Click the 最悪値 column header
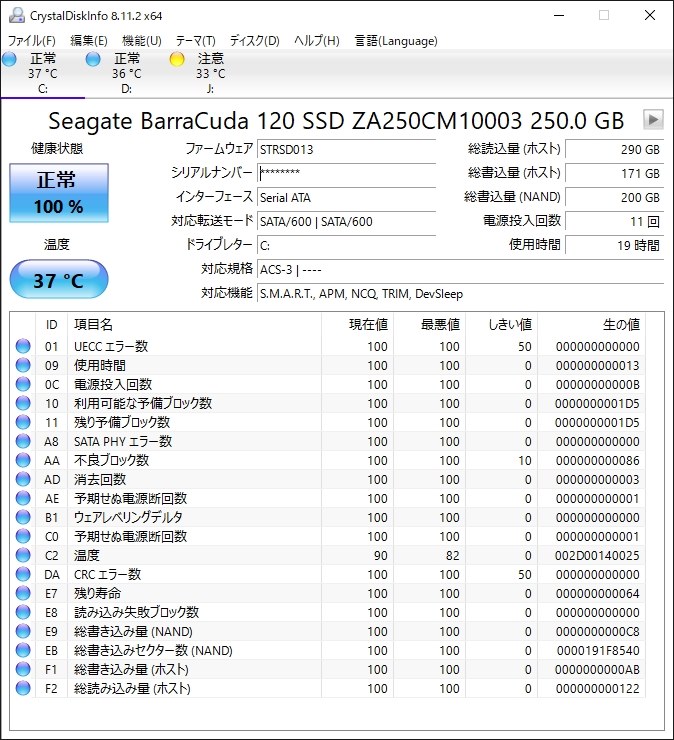This screenshot has height=740, width=674. [x=430, y=324]
